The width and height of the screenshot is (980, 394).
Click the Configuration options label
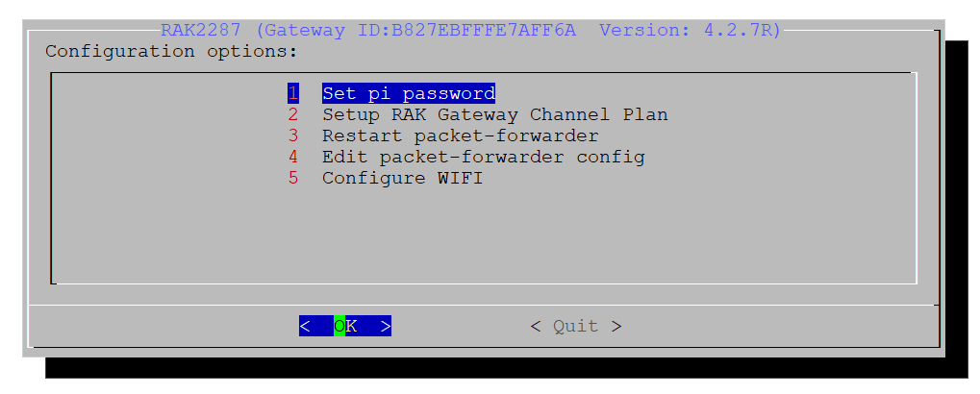coord(171,51)
